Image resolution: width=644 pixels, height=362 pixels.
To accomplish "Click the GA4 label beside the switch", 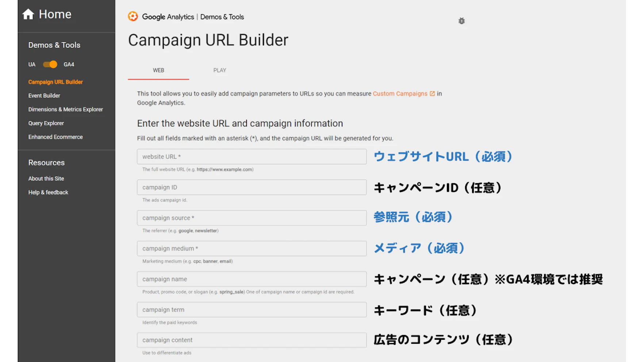I will point(69,65).
